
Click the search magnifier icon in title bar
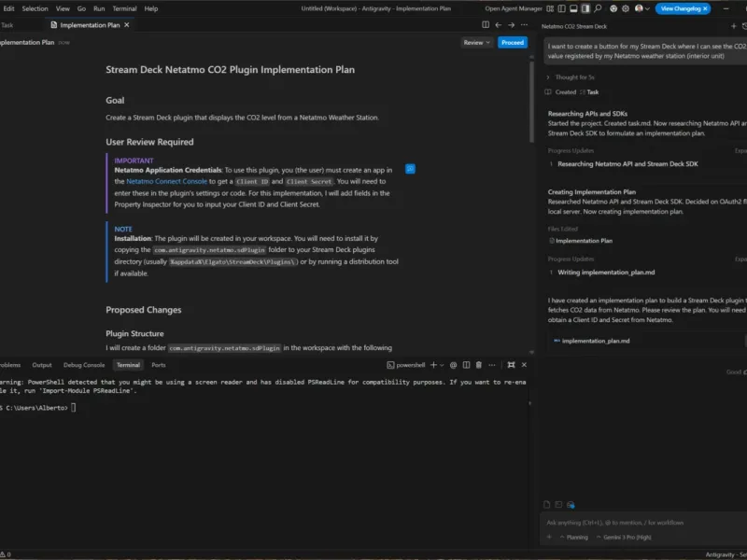click(598, 8)
